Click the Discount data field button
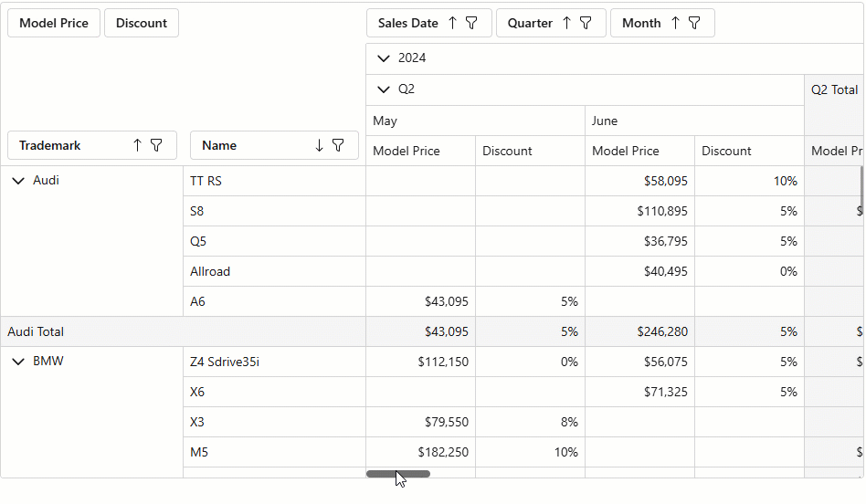866x504 pixels. tap(142, 23)
